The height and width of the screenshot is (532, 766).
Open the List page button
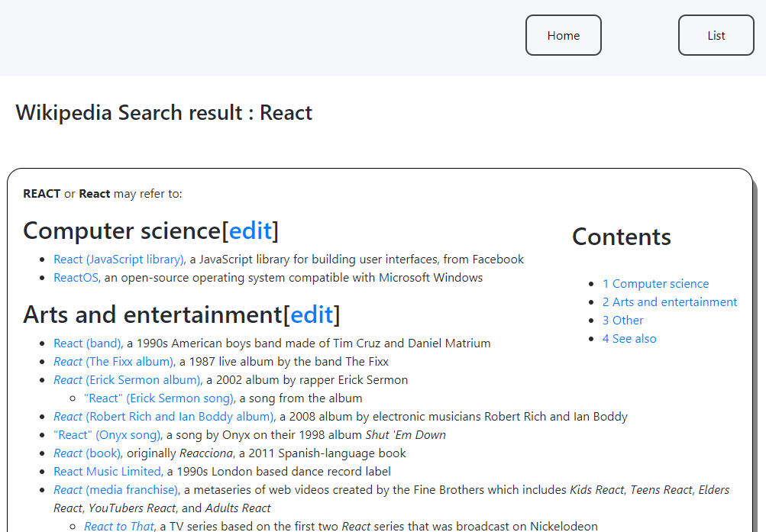click(x=716, y=35)
